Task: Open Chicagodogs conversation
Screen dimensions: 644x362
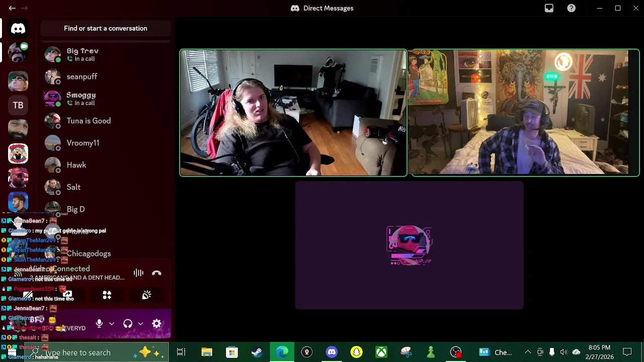Action: (x=106, y=253)
